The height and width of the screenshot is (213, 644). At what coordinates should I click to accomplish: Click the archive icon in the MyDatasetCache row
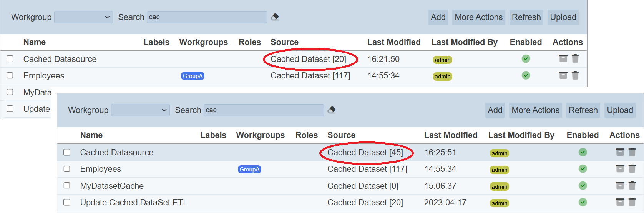pyautogui.click(x=620, y=186)
